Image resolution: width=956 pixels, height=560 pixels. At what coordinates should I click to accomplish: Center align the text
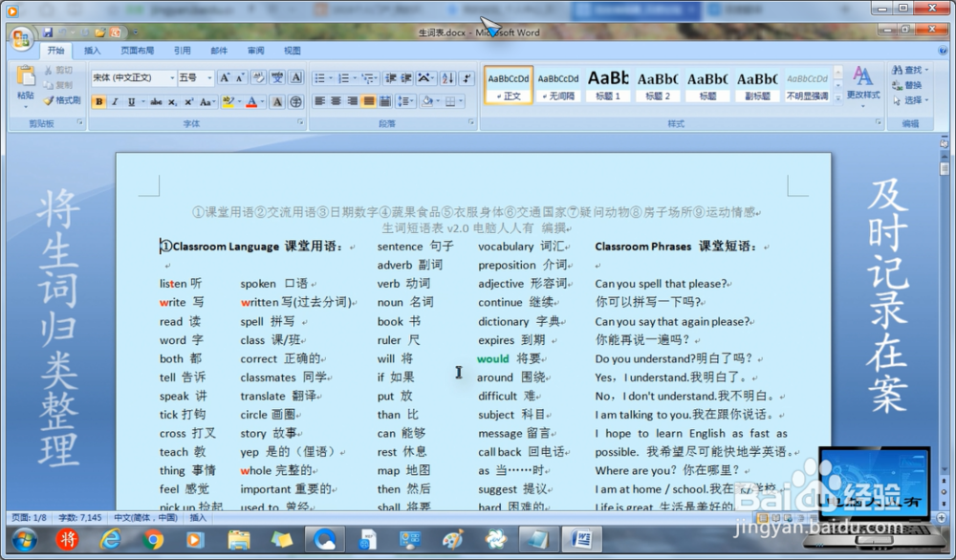pos(336,101)
